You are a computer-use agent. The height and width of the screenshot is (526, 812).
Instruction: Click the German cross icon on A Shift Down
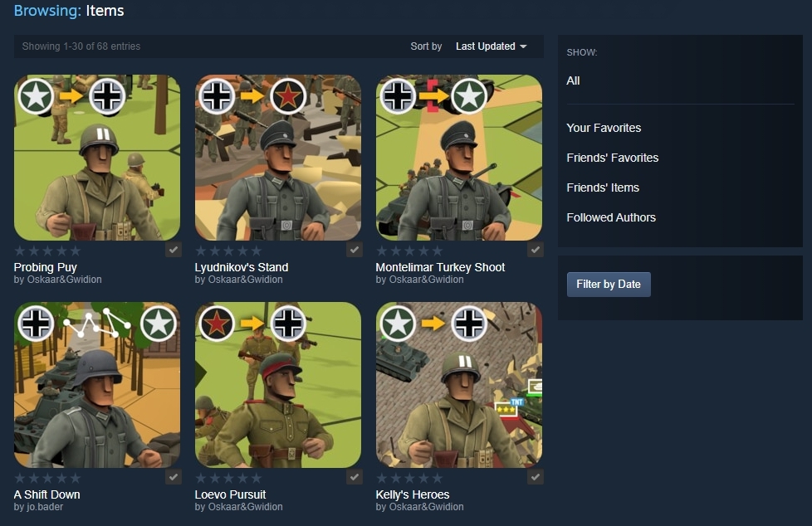[x=36, y=324]
